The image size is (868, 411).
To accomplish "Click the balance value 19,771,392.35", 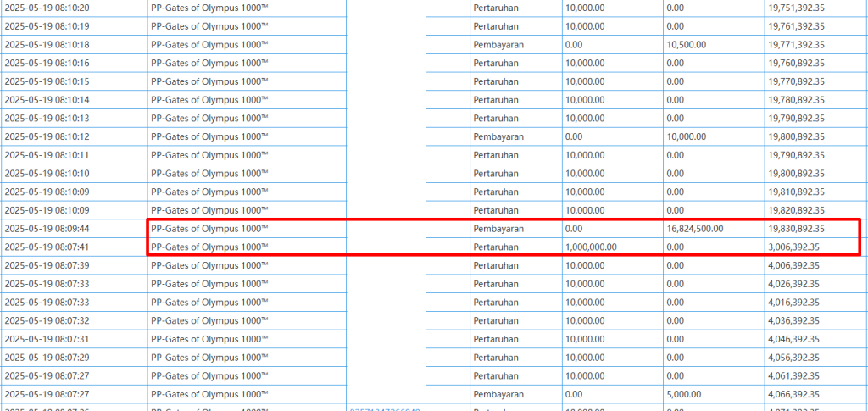I will click(797, 45).
